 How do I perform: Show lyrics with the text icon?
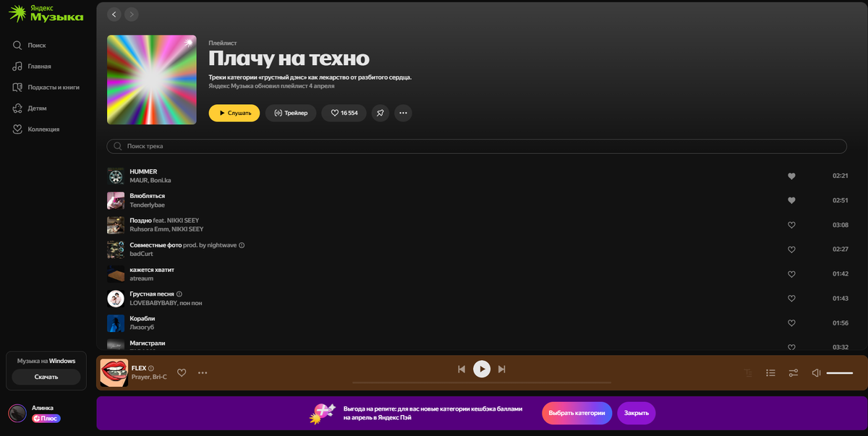coord(748,373)
